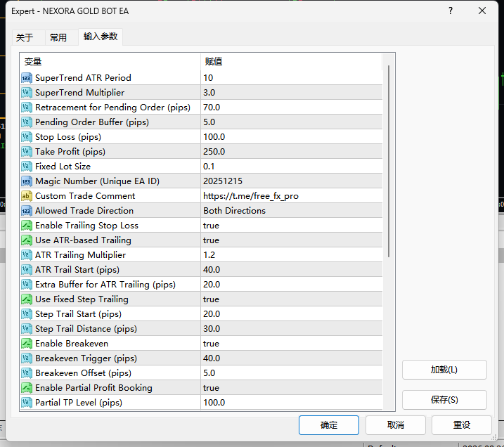Click the SuperTrend Multiplier row icon
504x447 pixels.
tap(27, 93)
